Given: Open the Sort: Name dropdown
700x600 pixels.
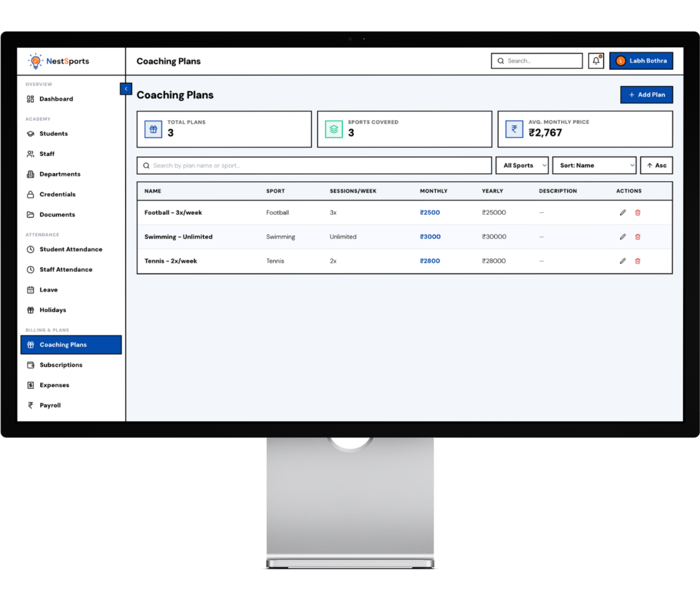Looking at the screenshot, I should tap(594, 166).
